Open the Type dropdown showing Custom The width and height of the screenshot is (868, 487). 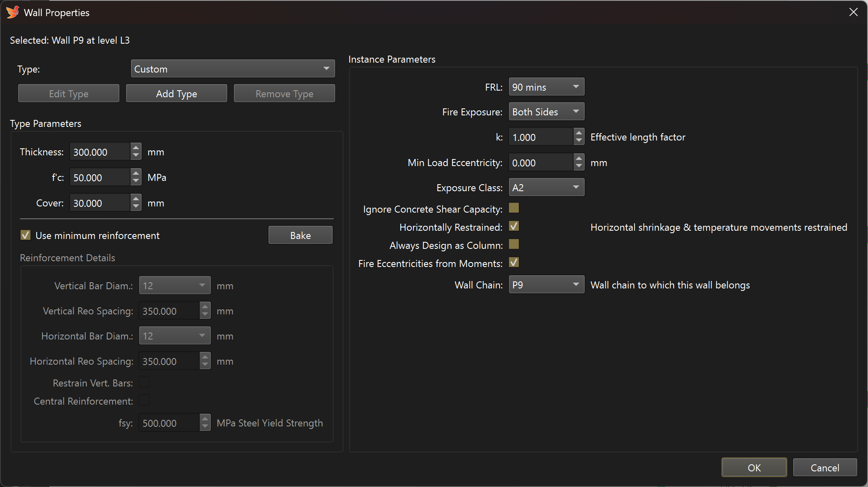(x=233, y=69)
